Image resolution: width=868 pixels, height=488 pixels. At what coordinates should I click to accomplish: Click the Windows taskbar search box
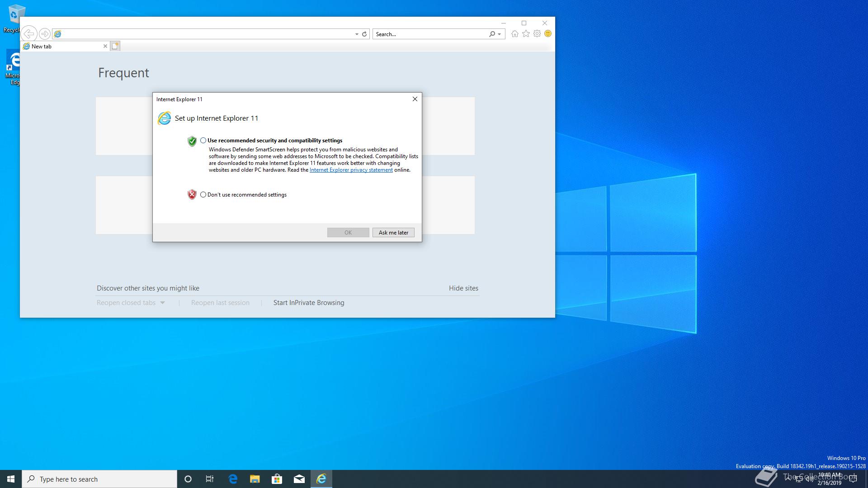point(99,479)
